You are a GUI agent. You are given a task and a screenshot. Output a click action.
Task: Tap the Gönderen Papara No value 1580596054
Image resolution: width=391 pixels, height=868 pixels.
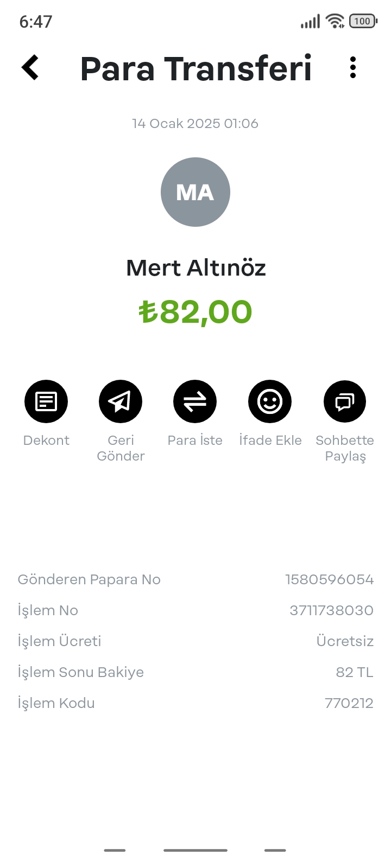(x=330, y=579)
